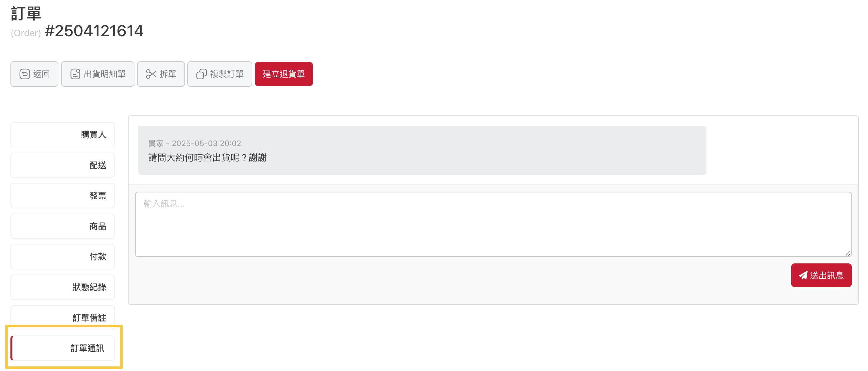Click the scissors icon for 拆單
This screenshot has height=371, width=868.
(x=151, y=74)
